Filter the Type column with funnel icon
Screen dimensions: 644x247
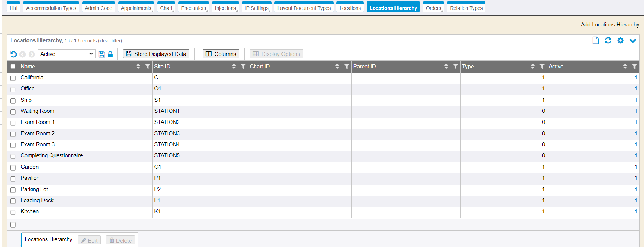click(542, 66)
